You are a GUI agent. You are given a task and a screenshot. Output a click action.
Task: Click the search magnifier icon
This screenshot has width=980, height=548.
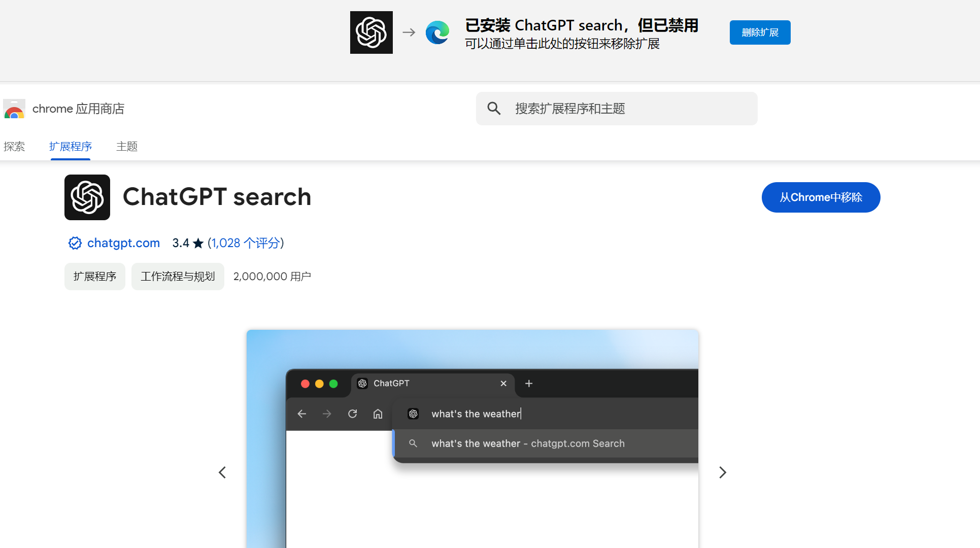point(494,109)
